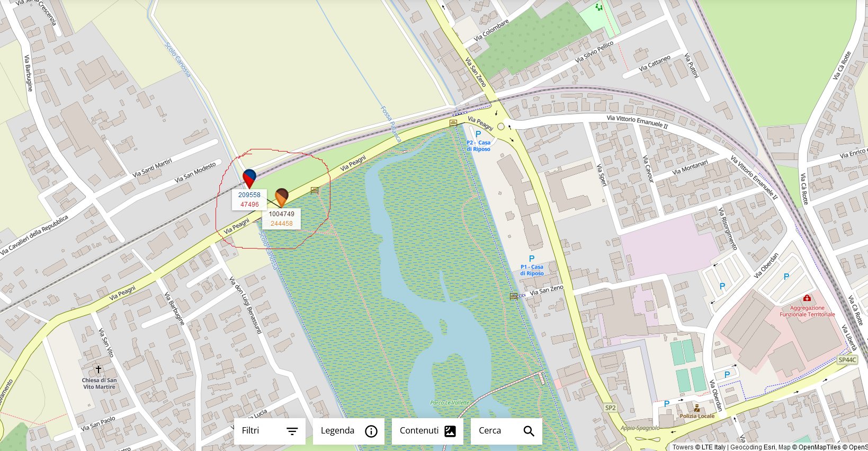Open the Legenda panel button
Image resolution: width=868 pixels, height=451 pixels.
[348, 431]
